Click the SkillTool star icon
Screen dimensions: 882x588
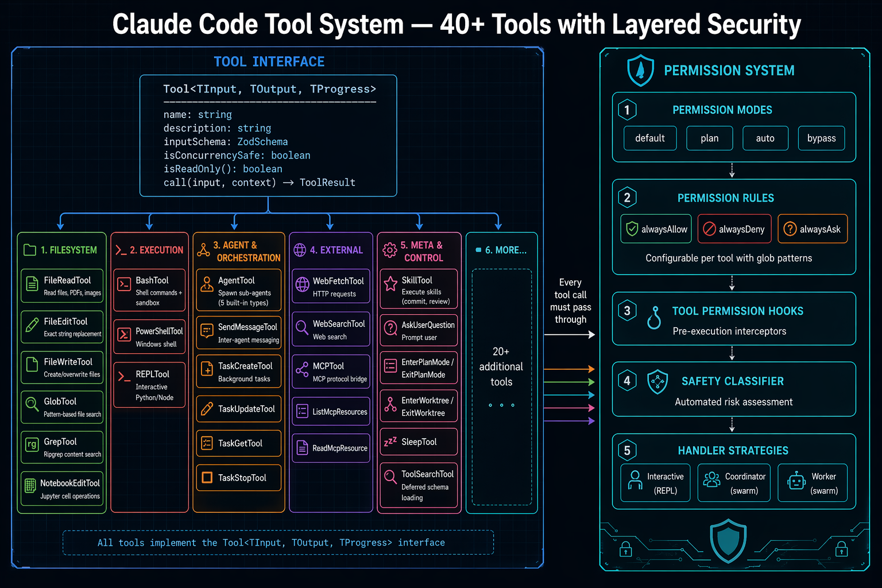(390, 284)
